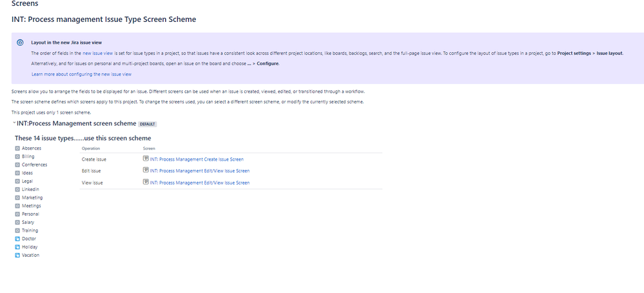This screenshot has width=644, height=293.
Task: Click the 'This project uses only 1 screen scheme.' text
Action: 52,112
